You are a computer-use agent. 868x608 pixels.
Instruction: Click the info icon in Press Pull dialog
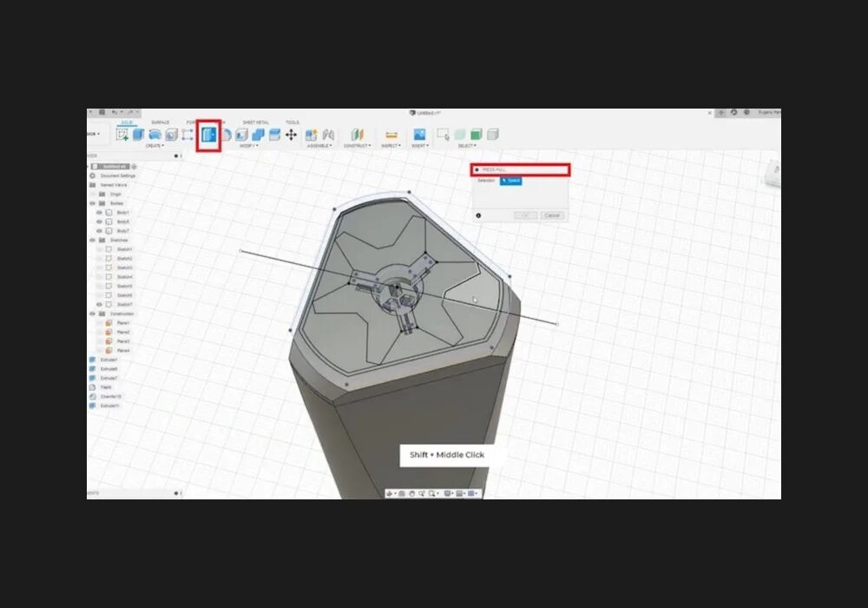(x=479, y=215)
